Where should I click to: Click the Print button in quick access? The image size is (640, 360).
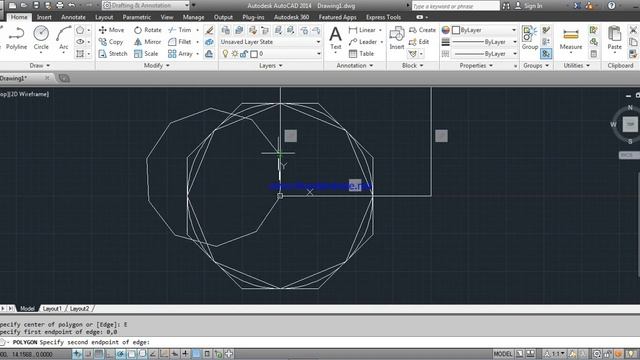[60, 5]
